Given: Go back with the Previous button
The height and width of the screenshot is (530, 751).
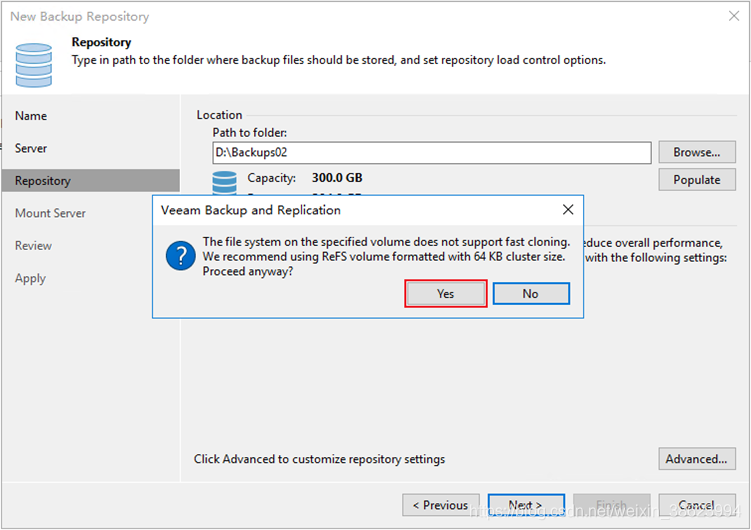Looking at the screenshot, I should [x=441, y=505].
